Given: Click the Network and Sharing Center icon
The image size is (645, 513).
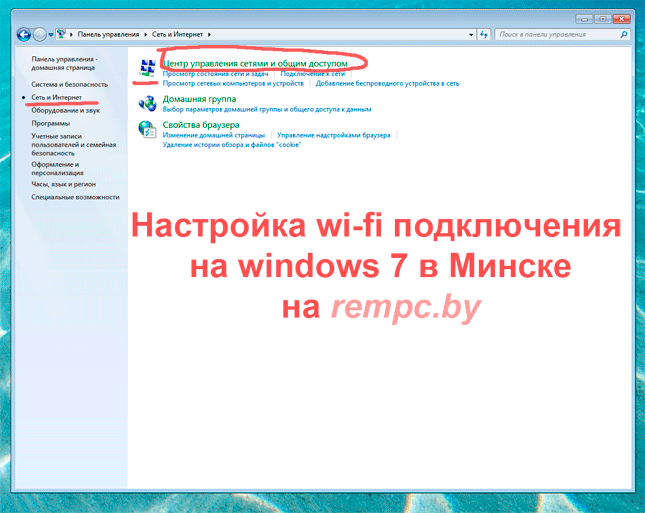Looking at the screenshot, I should tap(147, 68).
